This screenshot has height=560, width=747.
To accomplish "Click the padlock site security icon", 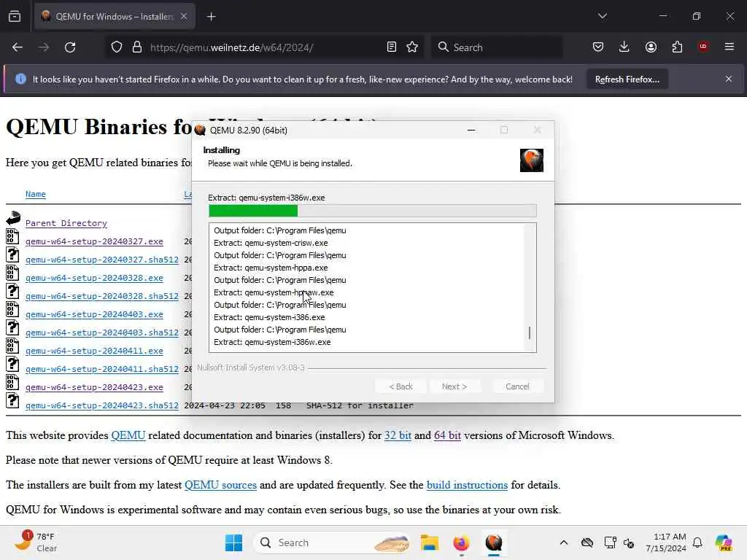I will (x=137, y=47).
